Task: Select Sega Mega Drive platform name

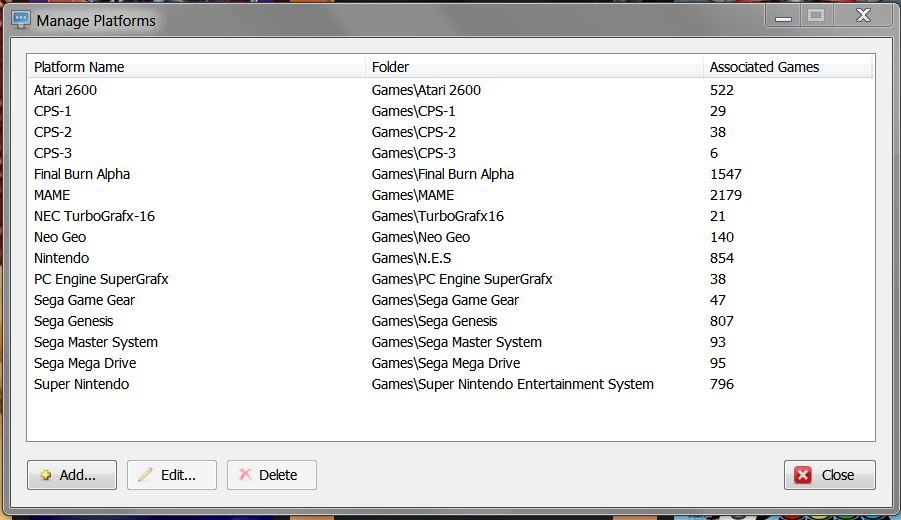Action: 85,363
